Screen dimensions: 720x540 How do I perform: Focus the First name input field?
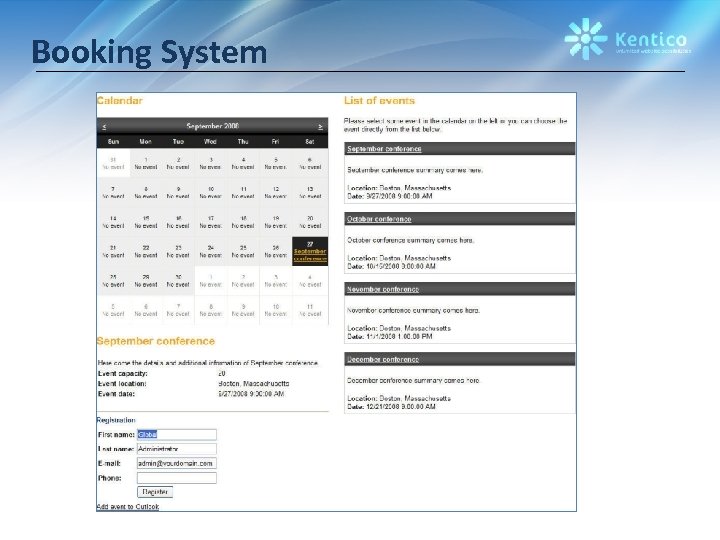click(177, 434)
